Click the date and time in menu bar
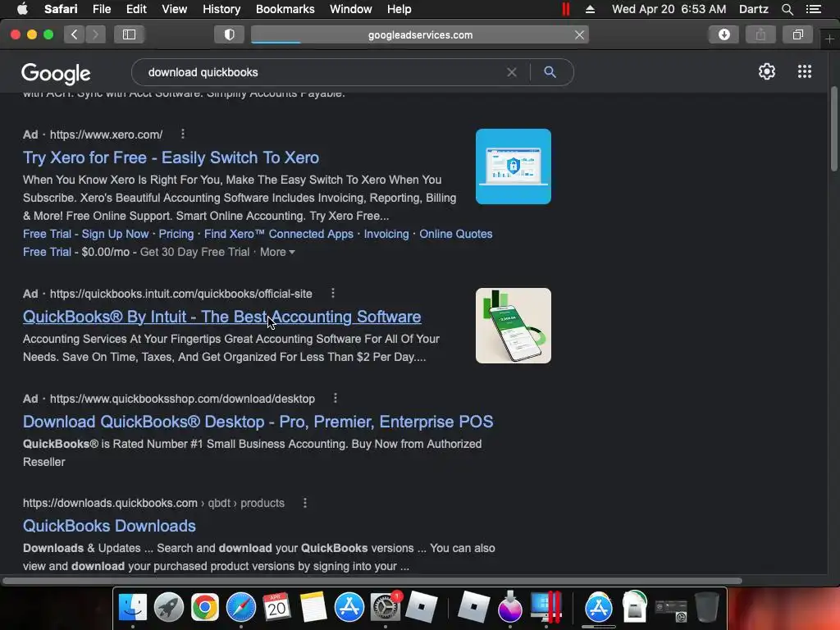This screenshot has width=840, height=630. (669, 9)
